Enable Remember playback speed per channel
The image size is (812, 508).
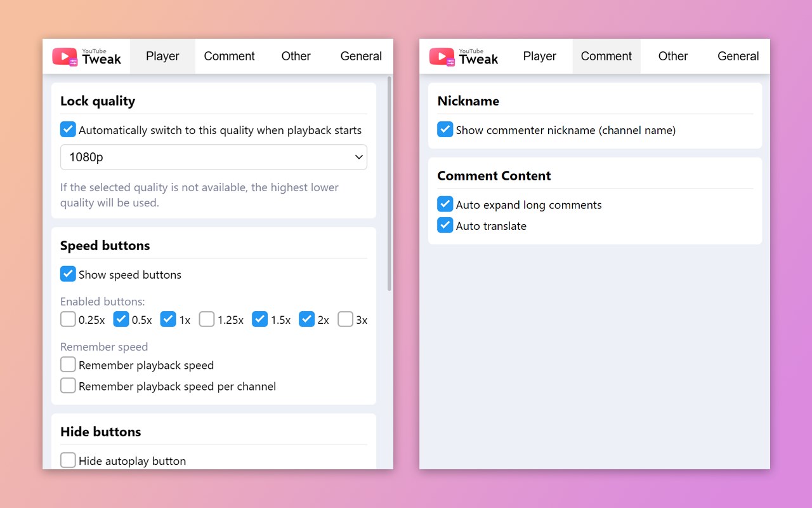tap(68, 386)
